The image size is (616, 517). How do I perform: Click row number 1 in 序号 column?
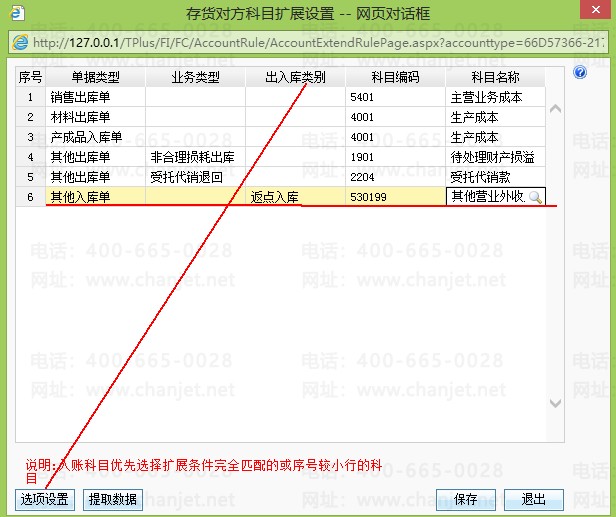point(30,97)
